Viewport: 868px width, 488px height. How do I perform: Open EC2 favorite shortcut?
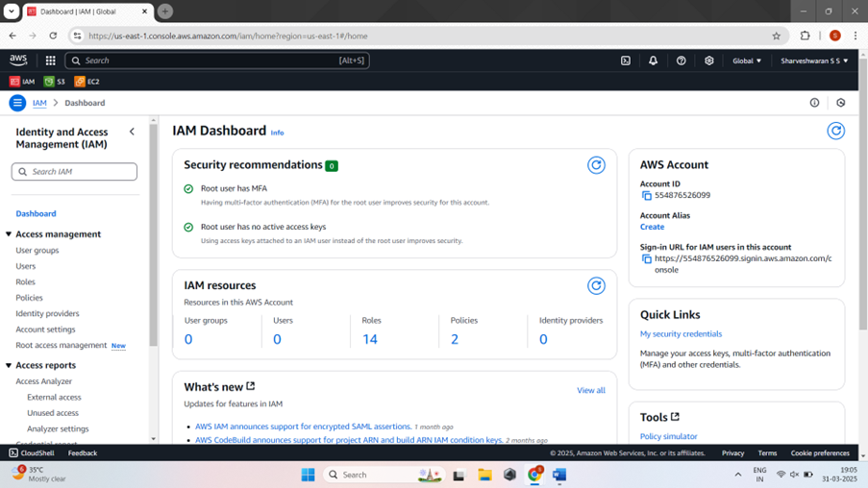click(87, 82)
